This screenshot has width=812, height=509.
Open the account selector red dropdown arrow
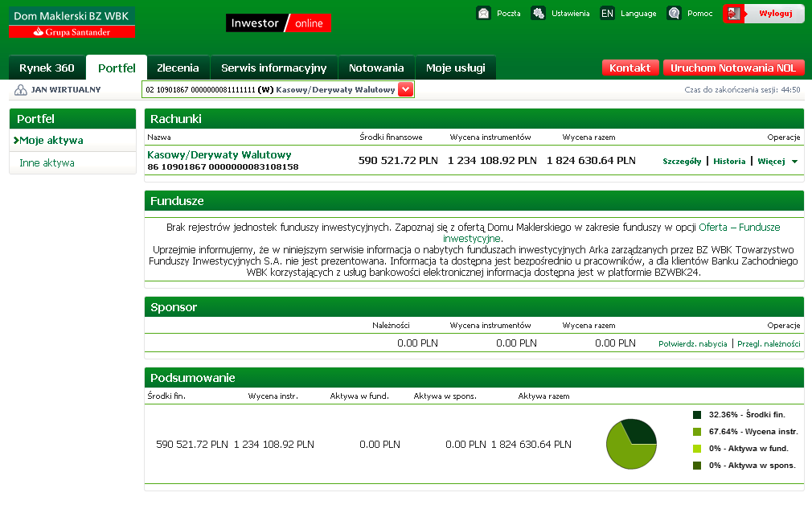(405, 89)
